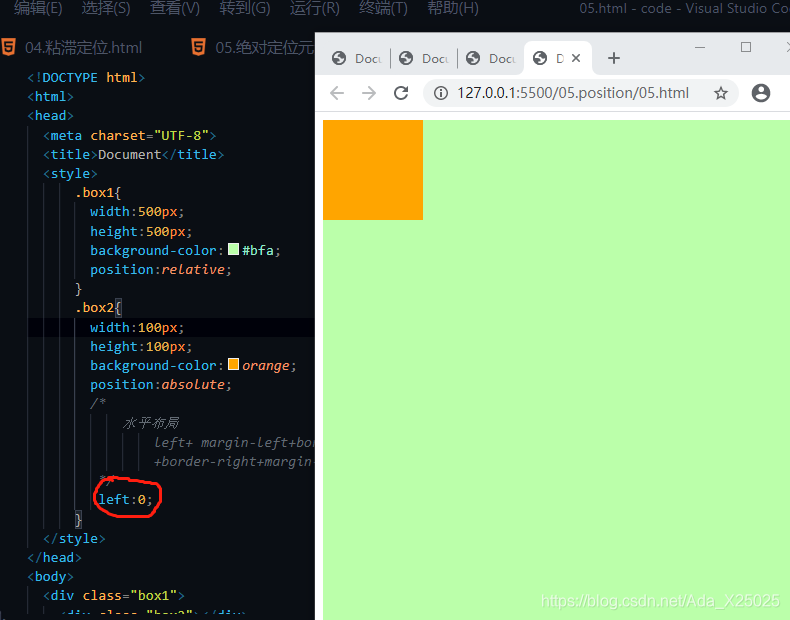Click the meta charset="UTF-8" line
The image size is (790, 620).
(x=129, y=135)
